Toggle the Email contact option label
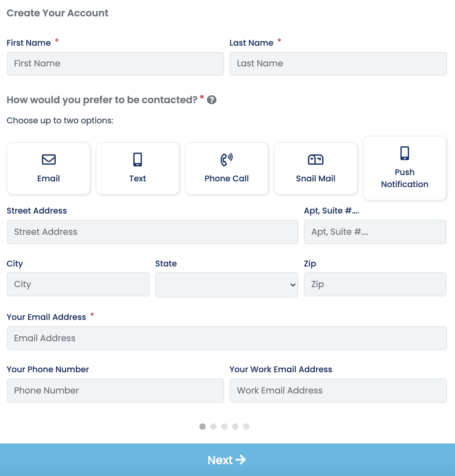The image size is (455, 476). (49, 178)
